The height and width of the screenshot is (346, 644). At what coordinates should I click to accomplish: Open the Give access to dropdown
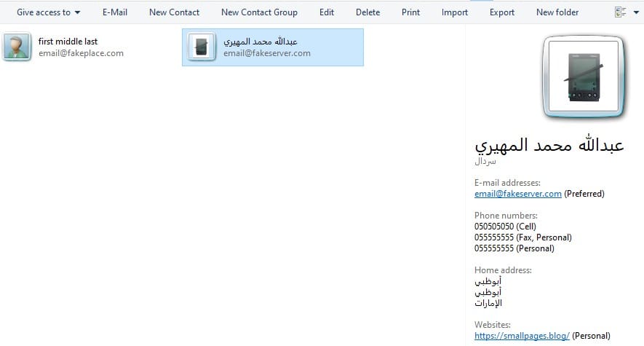(x=49, y=12)
